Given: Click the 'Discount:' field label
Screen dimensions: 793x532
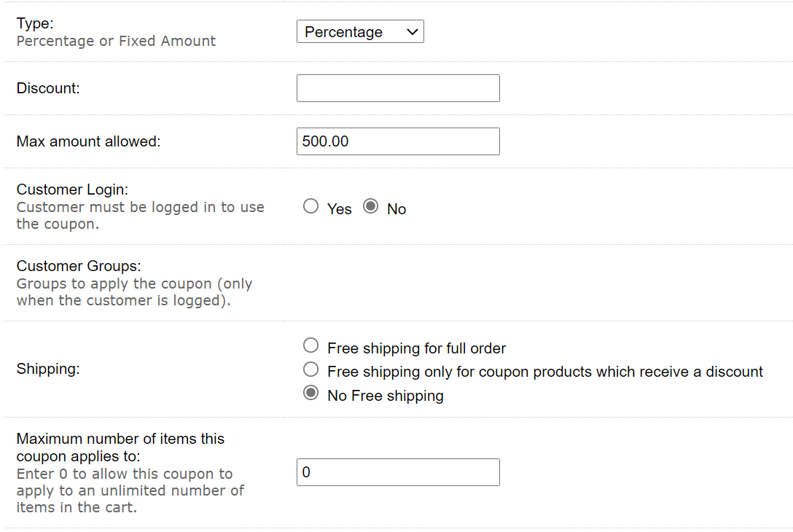Looking at the screenshot, I should pos(48,88).
